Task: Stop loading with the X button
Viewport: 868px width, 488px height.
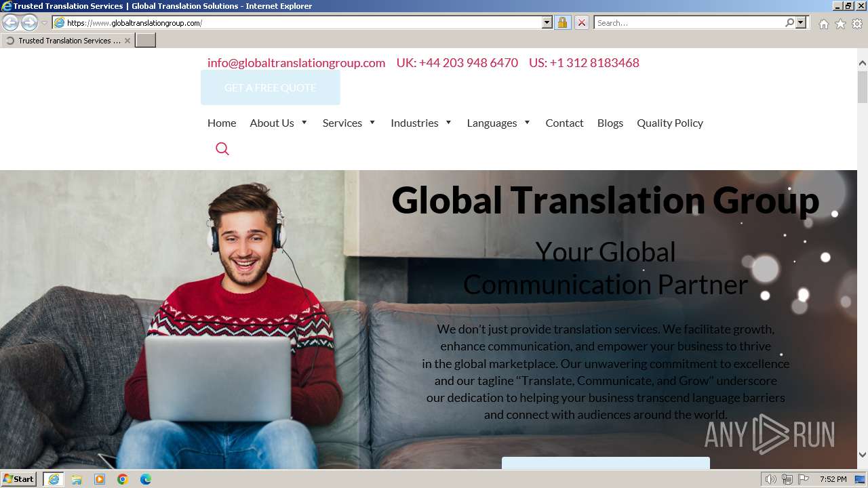Action: 581,22
